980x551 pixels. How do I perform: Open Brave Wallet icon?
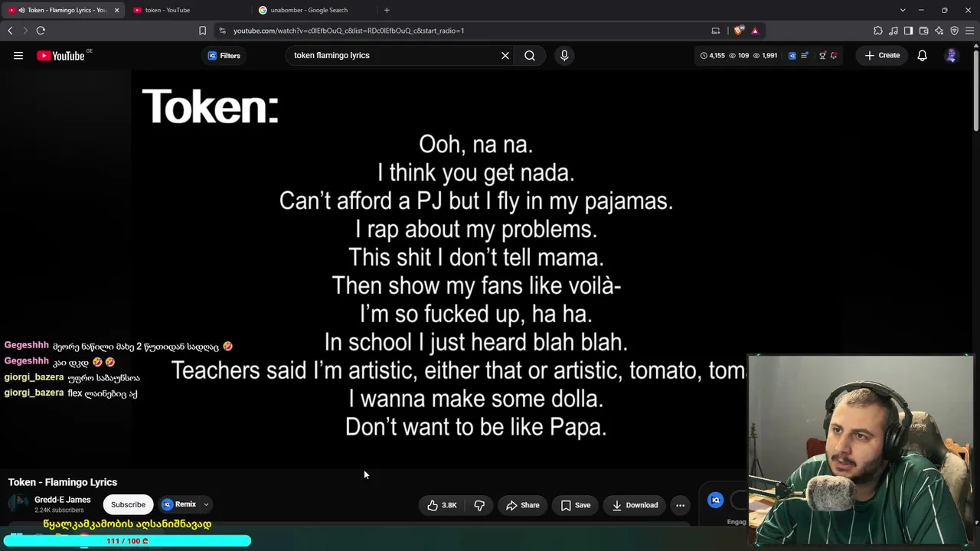(x=924, y=31)
